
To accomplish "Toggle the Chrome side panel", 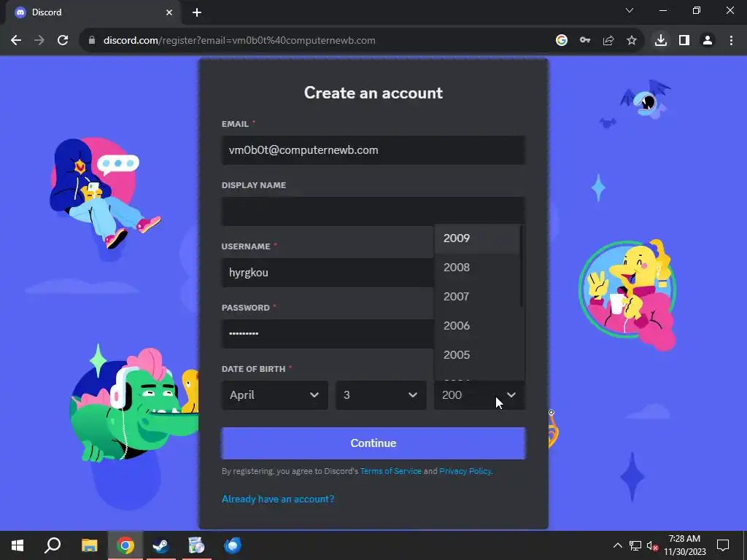I will 684,41.
